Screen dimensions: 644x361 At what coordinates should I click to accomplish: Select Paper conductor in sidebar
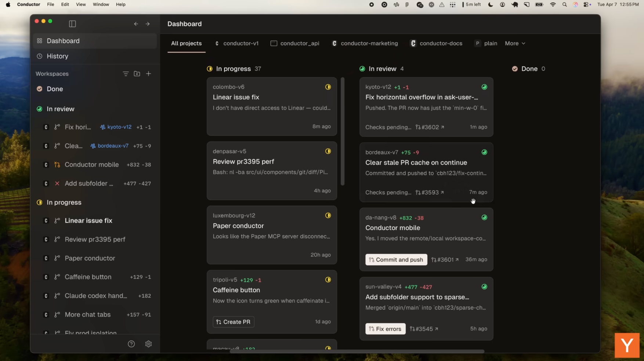point(95,258)
